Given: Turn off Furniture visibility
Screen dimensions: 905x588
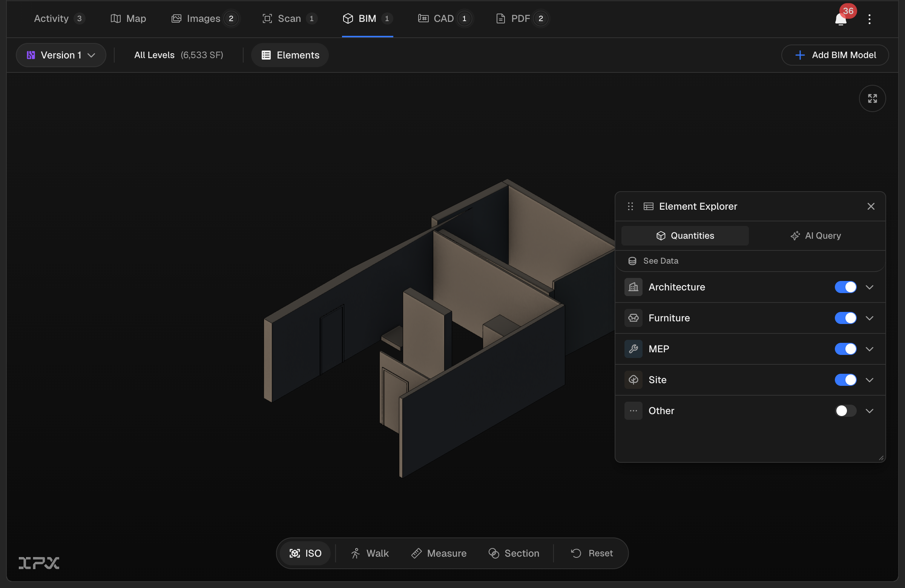Looking at the screenshot, I should click(846, 318).
